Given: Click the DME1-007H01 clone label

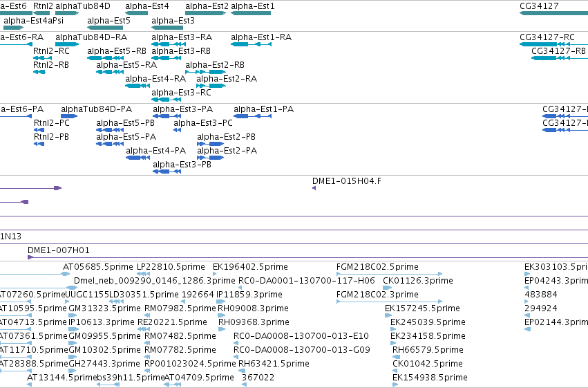Looking at the screenshot, I should pos(59,250).
